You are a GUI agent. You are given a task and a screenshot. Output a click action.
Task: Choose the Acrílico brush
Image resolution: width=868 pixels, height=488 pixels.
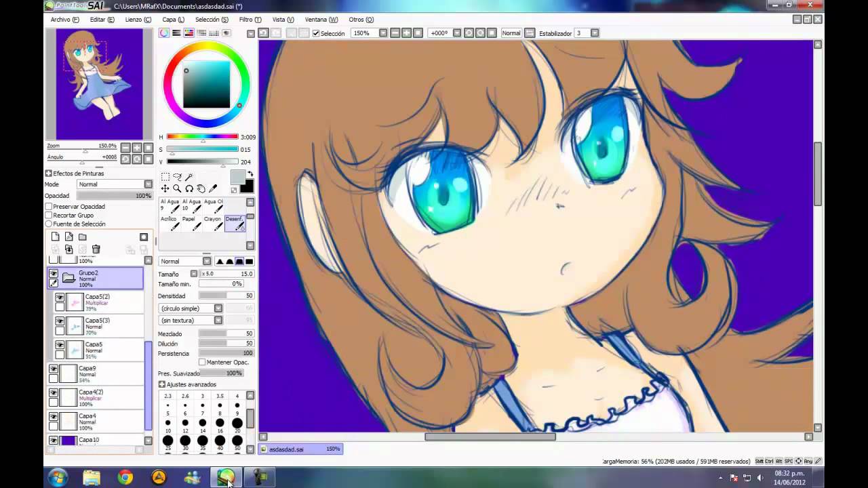[x=169, y=224]
